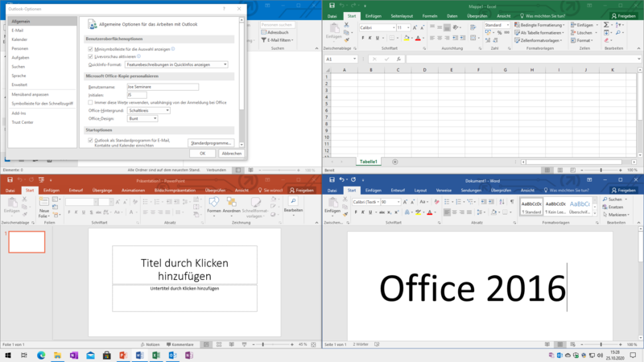644x362 pixels.
Task: Click Abbrechen in Outlook-Optionen dialog
Action: [231, 154]
